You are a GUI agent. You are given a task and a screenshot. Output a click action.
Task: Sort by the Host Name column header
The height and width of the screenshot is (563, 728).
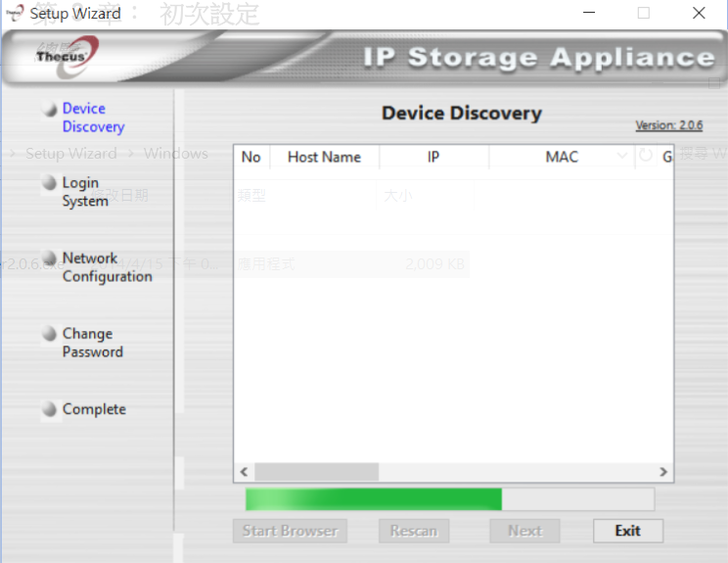pos(325,157)
